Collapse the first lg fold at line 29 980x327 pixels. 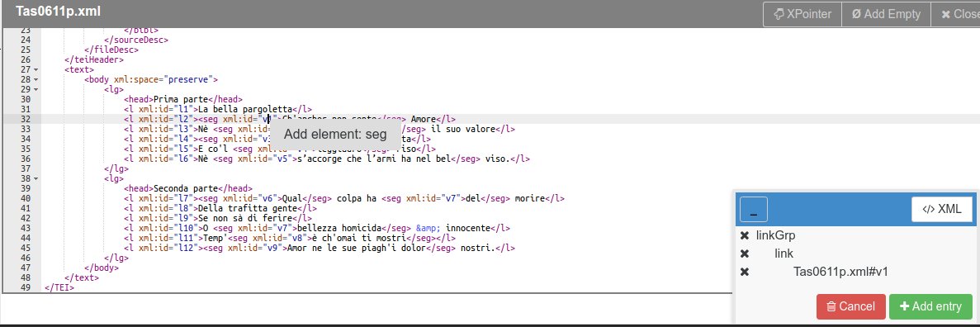click(x=36, y=89)
